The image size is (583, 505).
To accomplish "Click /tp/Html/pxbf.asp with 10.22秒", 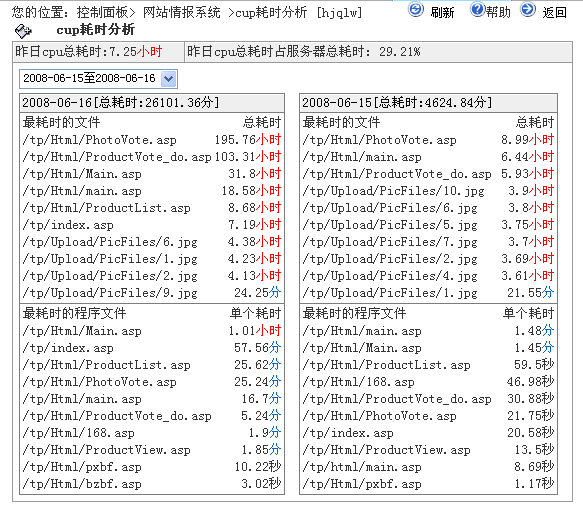I will point(152,467).
